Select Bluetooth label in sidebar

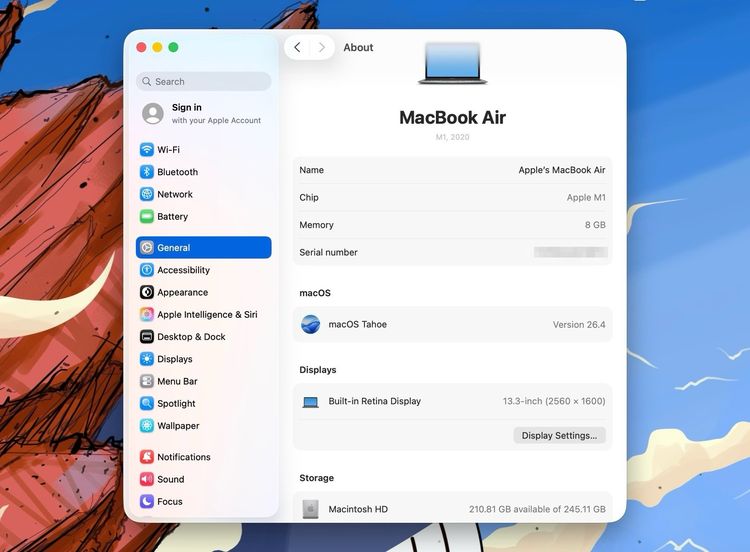point(177,172)
